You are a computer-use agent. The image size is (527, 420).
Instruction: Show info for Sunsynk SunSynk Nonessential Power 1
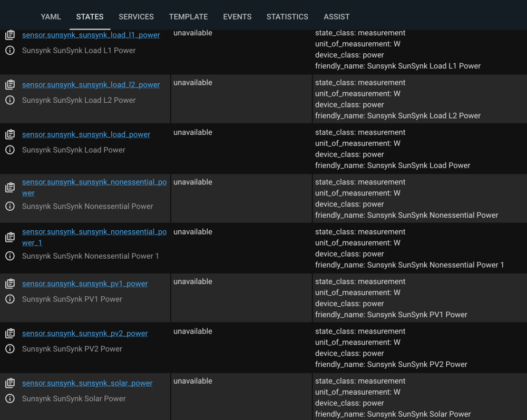point(10,256)
